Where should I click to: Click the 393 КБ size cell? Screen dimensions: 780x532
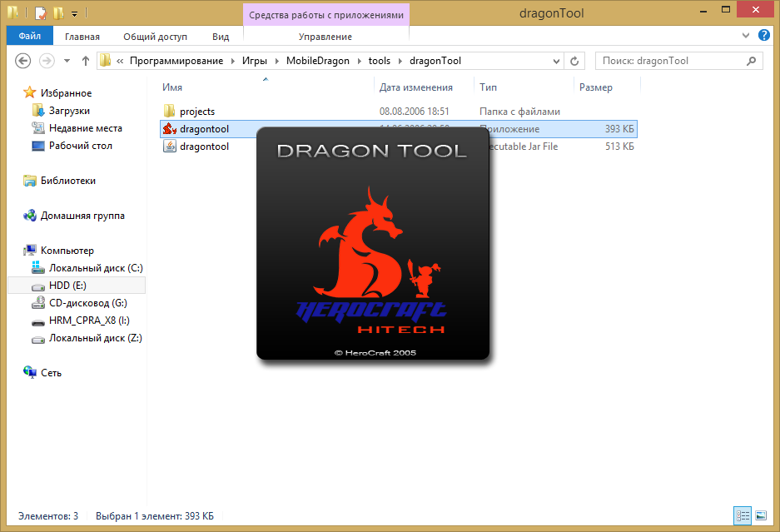point(619,129)
